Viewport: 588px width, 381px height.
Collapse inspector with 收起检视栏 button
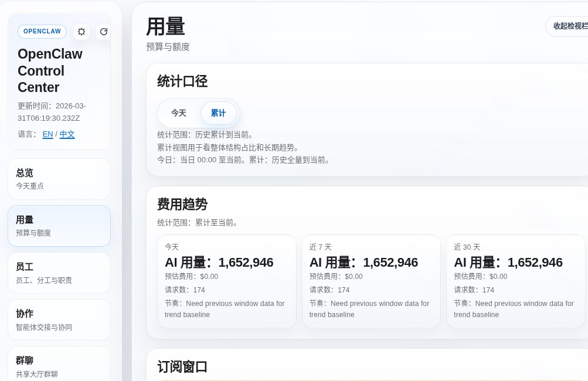(568, 26)
